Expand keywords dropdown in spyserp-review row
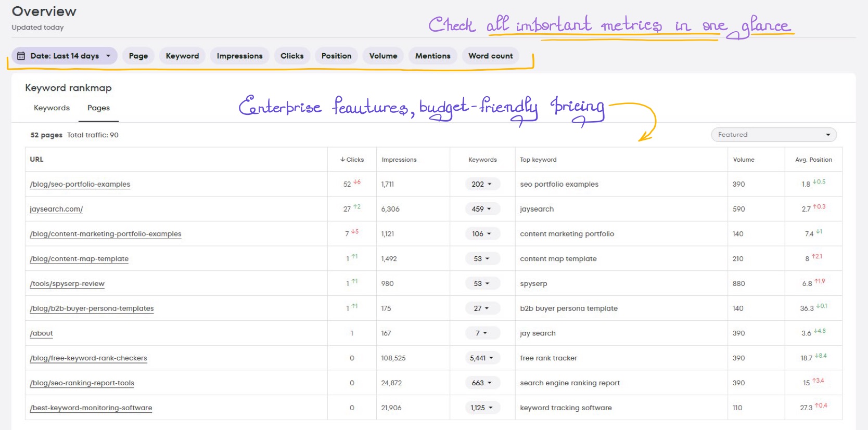 pyautogui.click(x=482, y=283)
